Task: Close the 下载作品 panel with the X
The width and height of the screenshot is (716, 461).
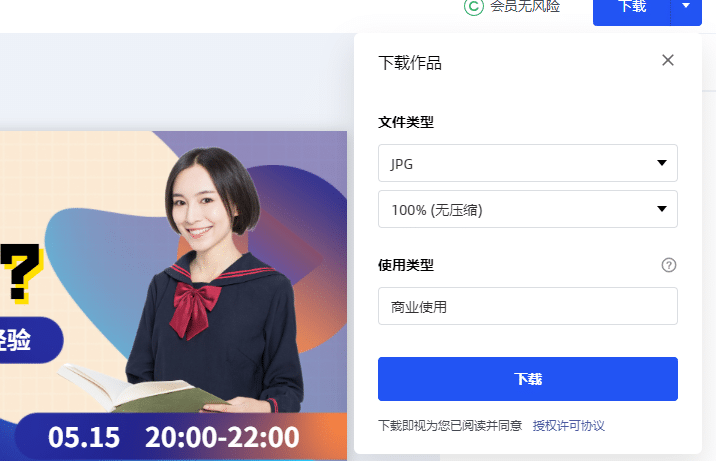Action: [668, 60]
